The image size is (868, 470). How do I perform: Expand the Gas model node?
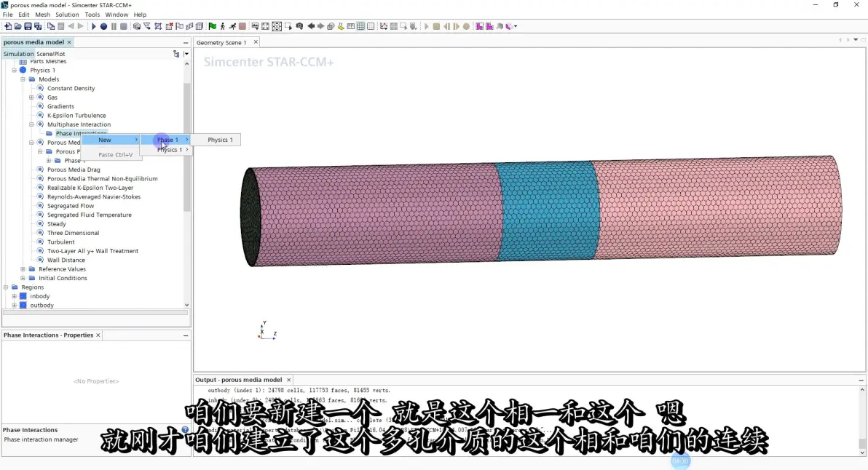(x=31, y=97)
